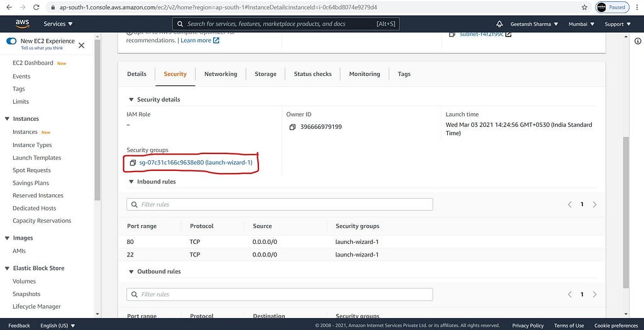Reload the page with the refresh icon

(x=36, y=8)
